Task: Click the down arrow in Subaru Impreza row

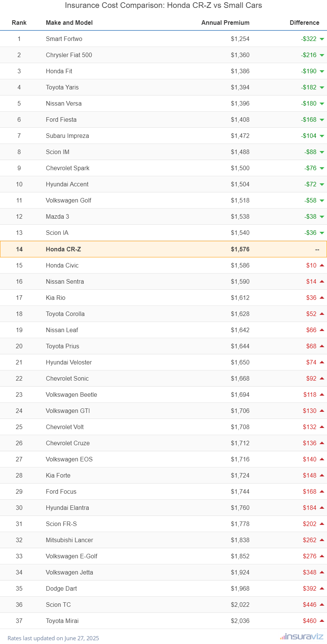Action: [x=322, y=136]
